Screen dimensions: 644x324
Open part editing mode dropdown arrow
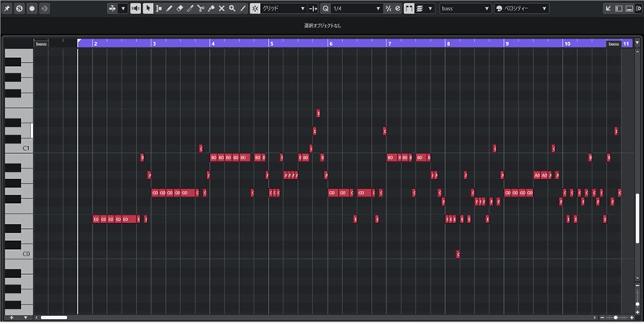(x=430, y=8)
